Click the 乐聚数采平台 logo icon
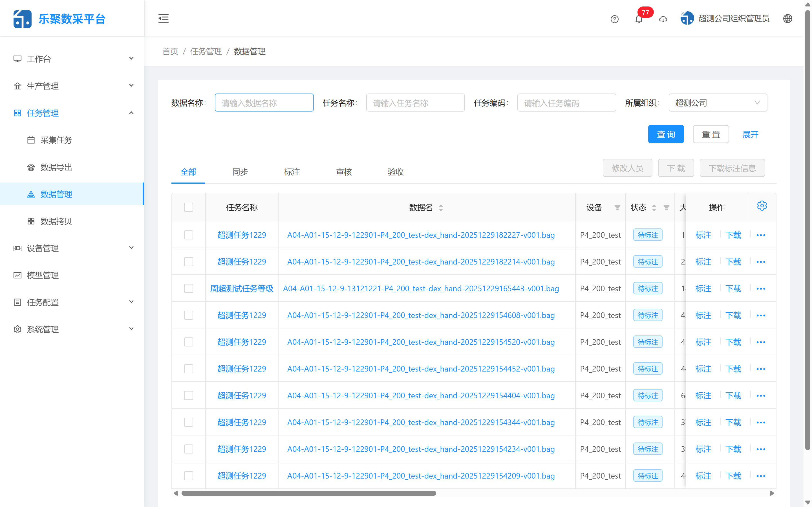This screenshot has height=507, width=812. point(22,18)
